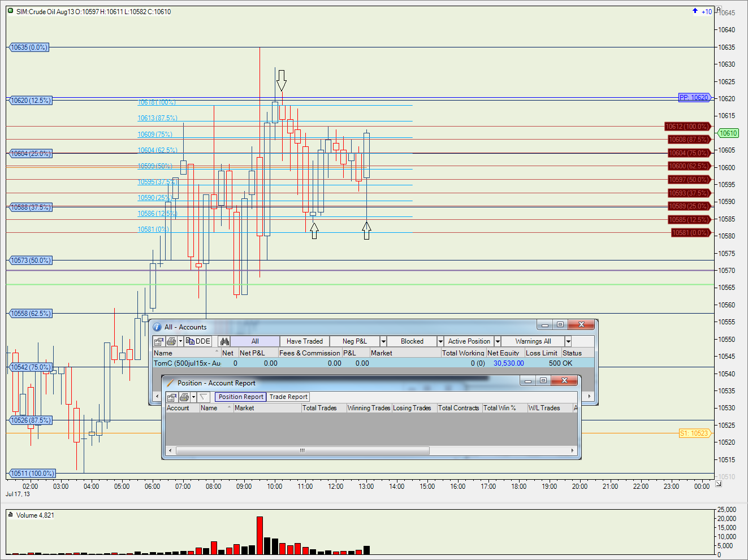
Task: Click the Volume indicator icon in lower pane
Action: [10, 515]
